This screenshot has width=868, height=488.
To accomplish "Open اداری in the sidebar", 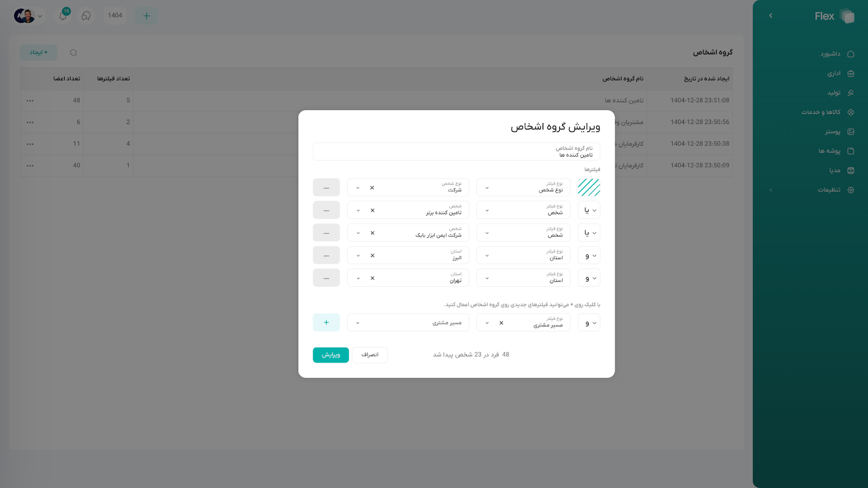I will coord(840,73).
